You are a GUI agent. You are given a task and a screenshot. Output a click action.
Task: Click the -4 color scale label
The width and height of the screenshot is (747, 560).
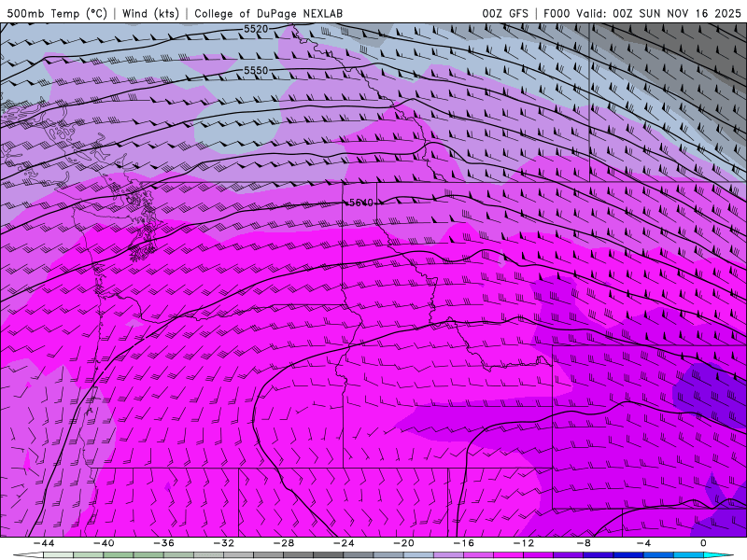643,543
